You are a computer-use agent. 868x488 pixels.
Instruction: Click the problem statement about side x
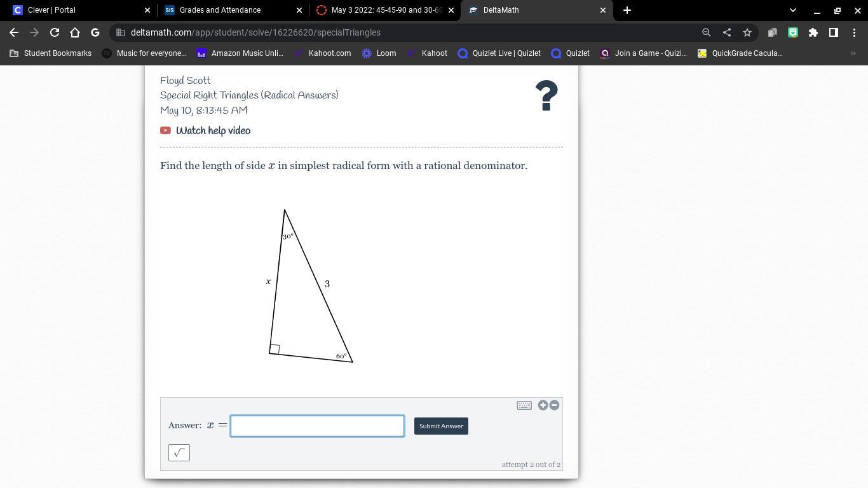(x=344, y=166)
